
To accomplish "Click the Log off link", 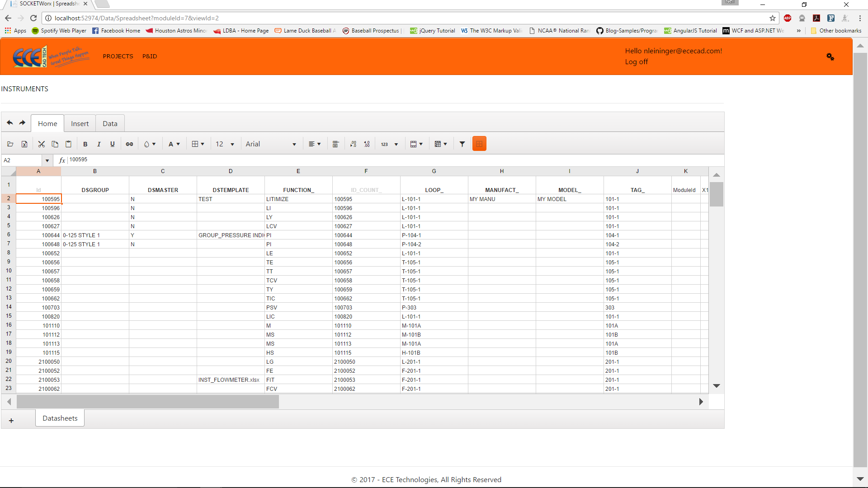I will (636, 62).
